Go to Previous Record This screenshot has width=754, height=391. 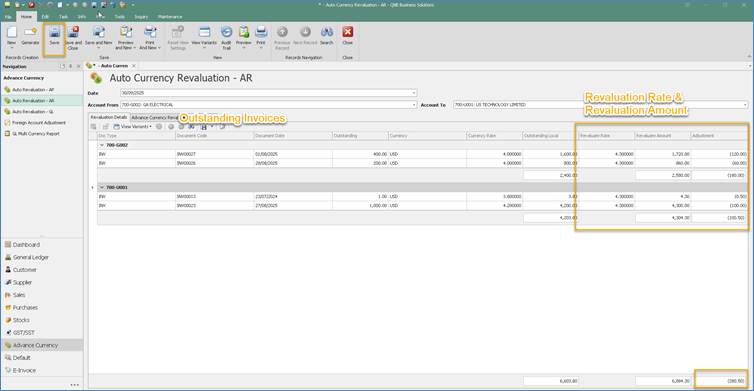(282, 33)
